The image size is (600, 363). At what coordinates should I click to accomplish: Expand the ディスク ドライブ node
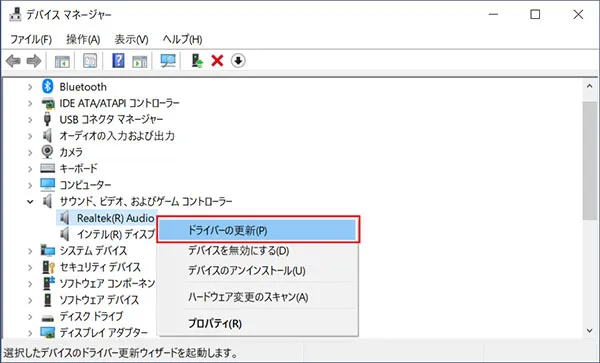pyautogui.click(x=30, y=317)
